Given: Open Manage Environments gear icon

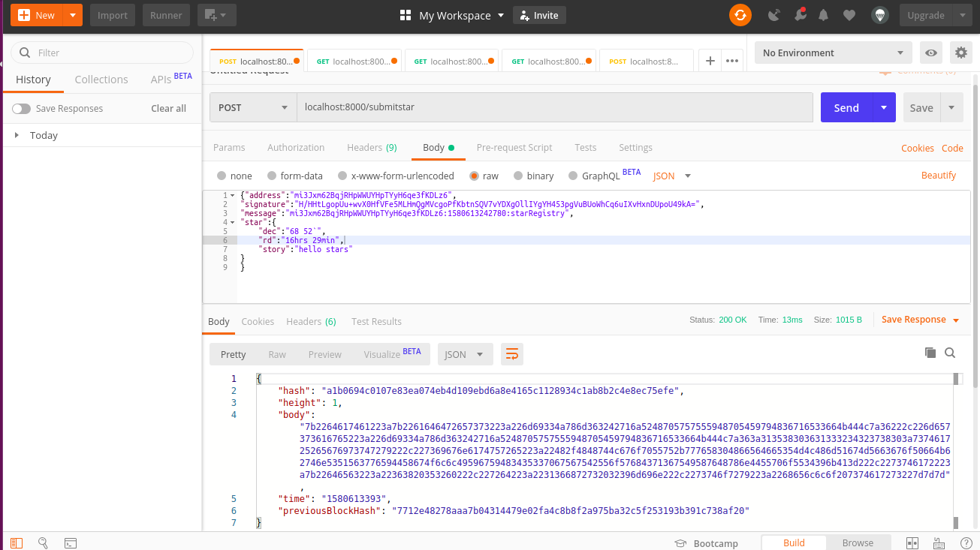Looking at the screenshot, I should coord(960,53).
